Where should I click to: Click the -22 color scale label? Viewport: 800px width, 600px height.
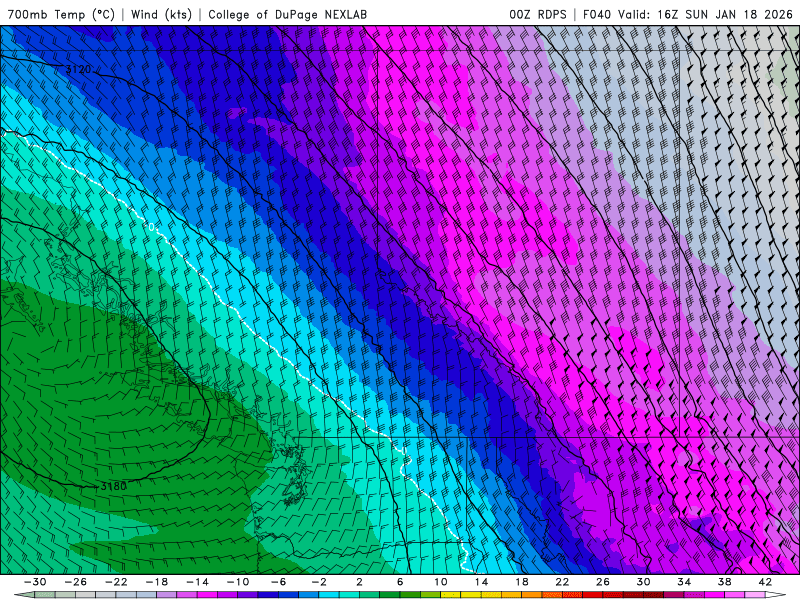point(116,582)
